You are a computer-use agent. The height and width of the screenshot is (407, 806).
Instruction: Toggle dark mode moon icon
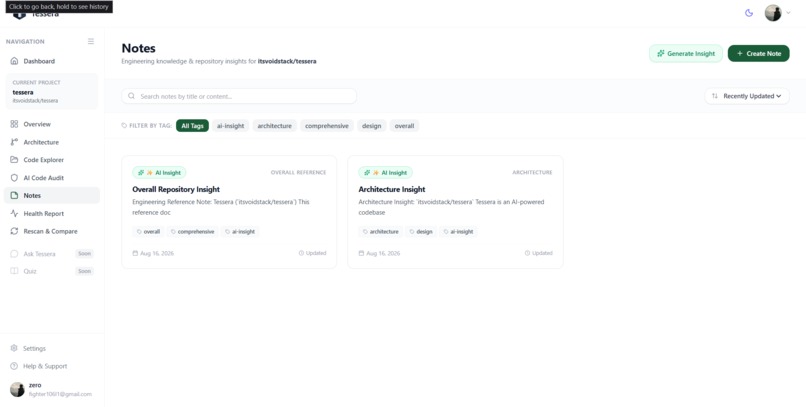click(749, 13)
